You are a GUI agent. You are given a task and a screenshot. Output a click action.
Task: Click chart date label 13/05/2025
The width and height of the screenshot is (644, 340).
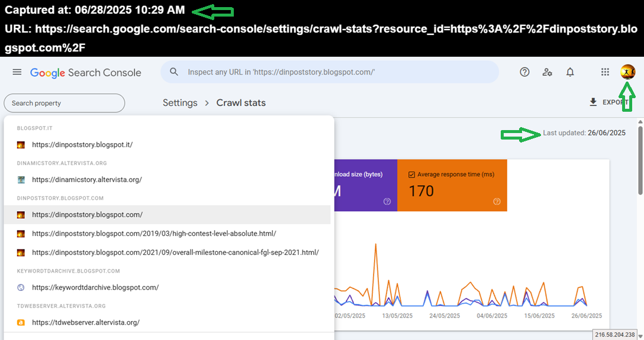[x=397, y=316]
